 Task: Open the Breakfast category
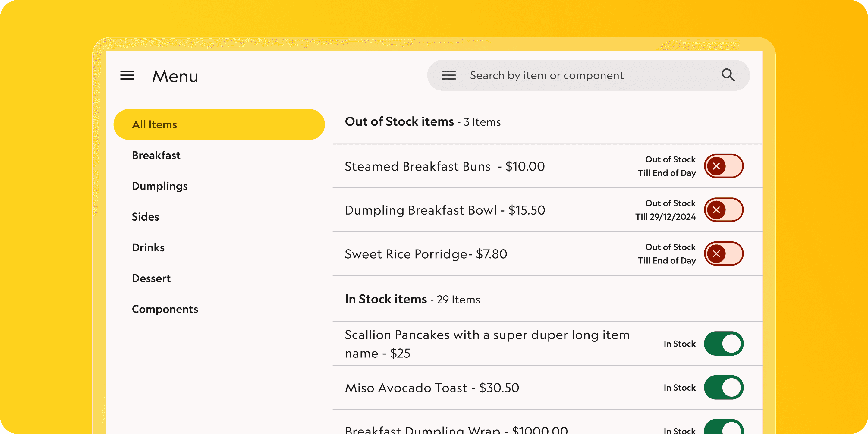[156, 155]
